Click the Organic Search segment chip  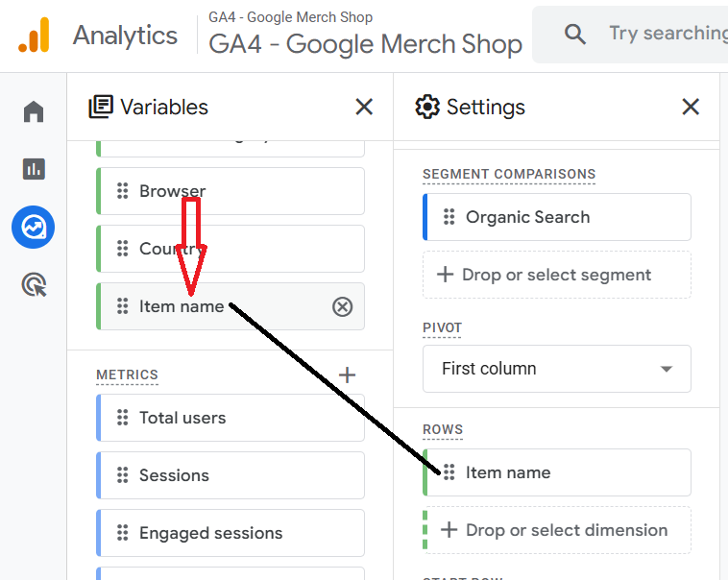[557, 217]
